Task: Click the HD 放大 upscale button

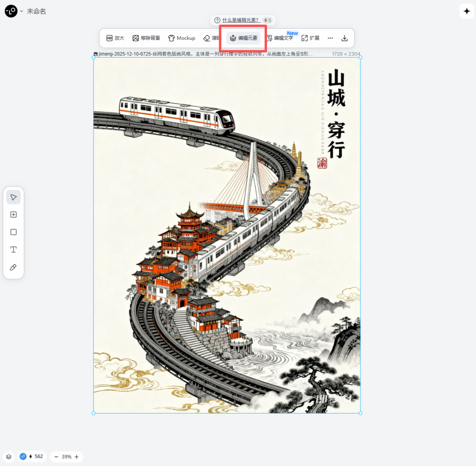Action: (x=115, y=38)
